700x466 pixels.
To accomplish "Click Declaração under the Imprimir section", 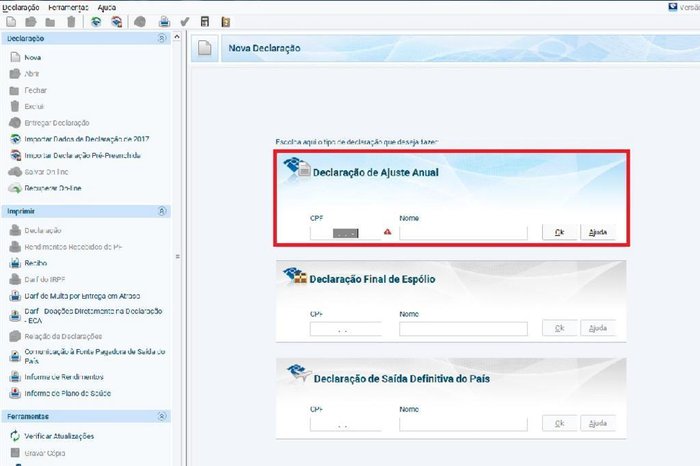I will tap(43, 230).
